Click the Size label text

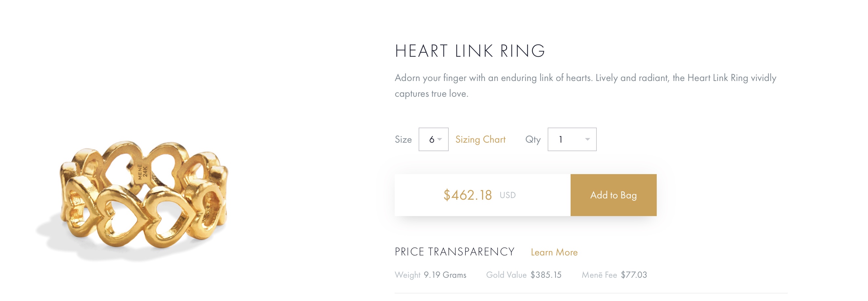click(x=403, y=139)
